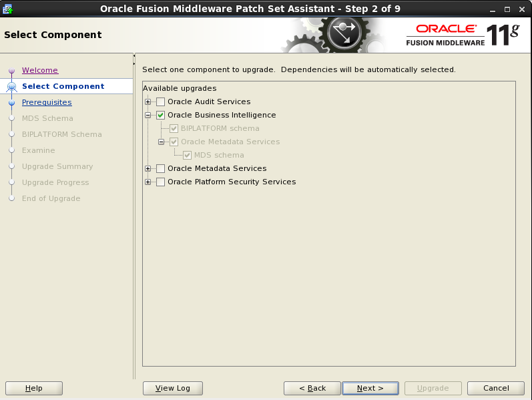Click the disabled Upgrade button
This screenshot has height=400, width=532.
(433, 388)
